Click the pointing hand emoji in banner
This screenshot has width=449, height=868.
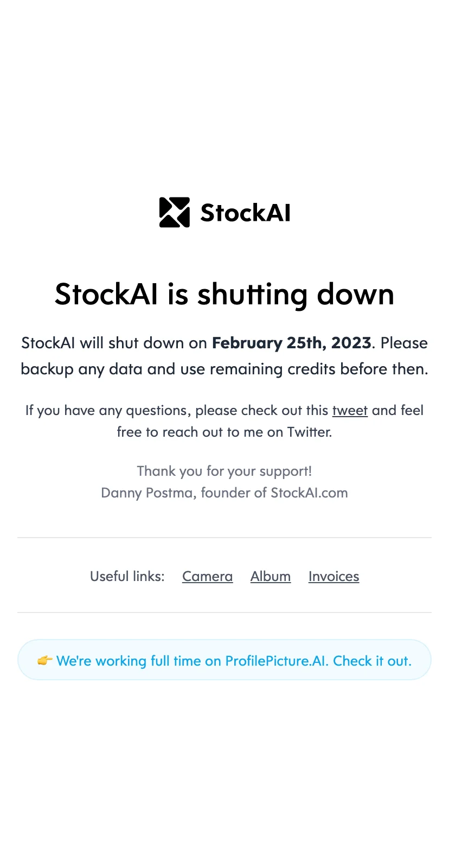[x=44, y=660]
